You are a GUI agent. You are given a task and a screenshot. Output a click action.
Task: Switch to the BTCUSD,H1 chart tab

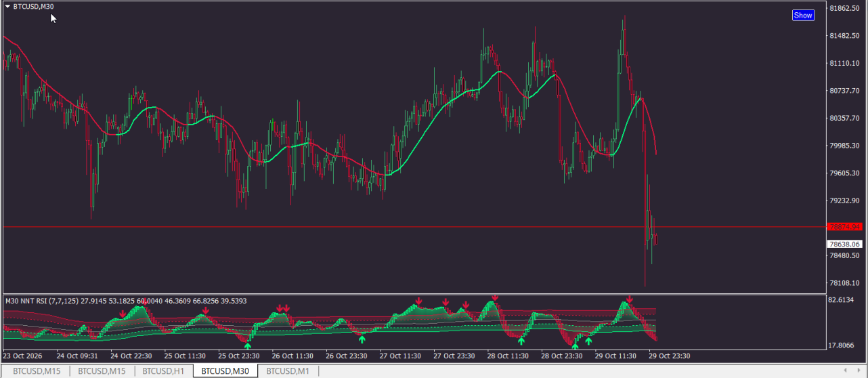pyautogui.click(x=163, y=371)
